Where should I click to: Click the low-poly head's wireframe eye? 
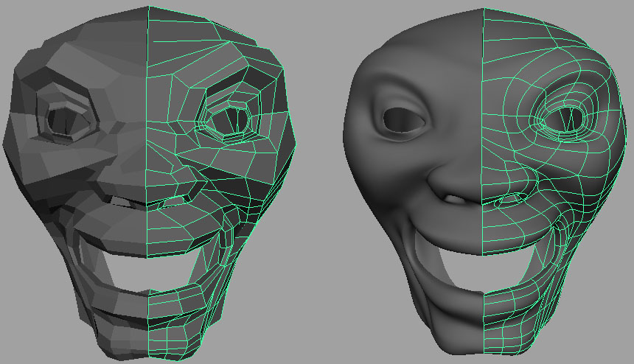click(229, 118)
